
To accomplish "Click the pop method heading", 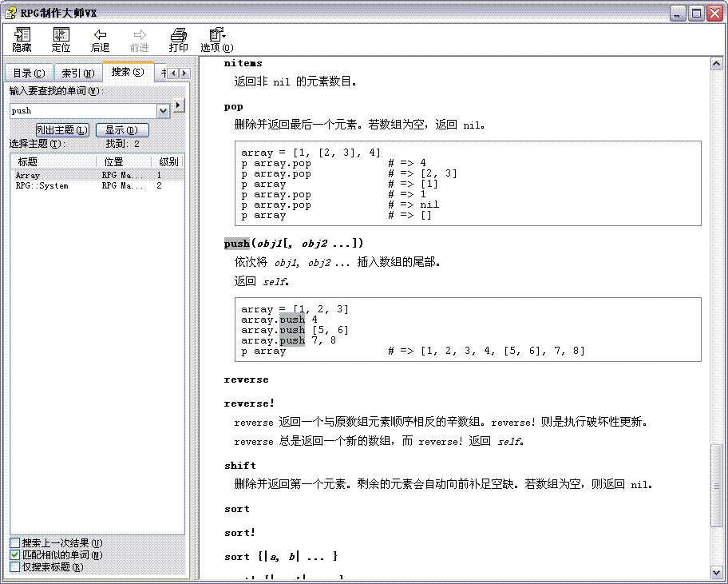I will click(234, 107).
